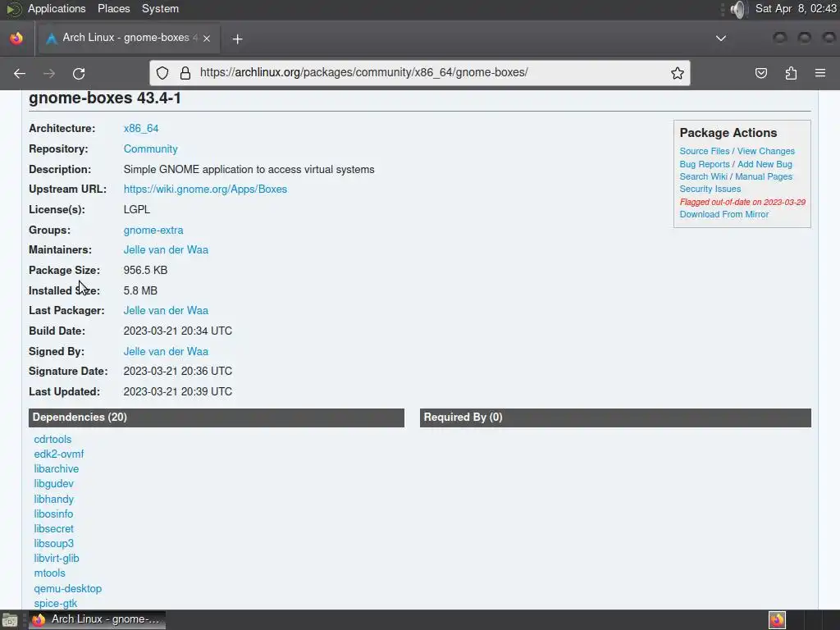Open the libhandy dependency
Screen dimensions: 840x630
point(53,500)
